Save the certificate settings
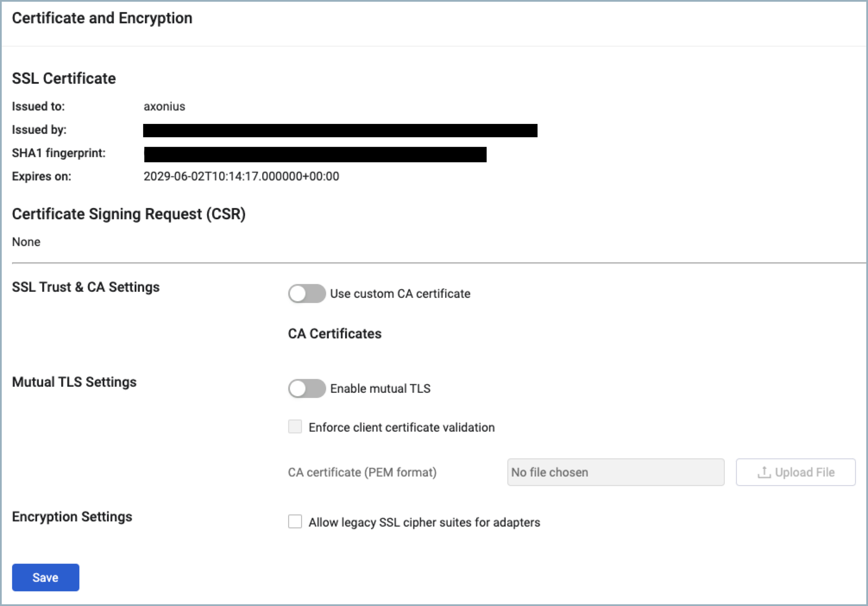Image resolution: width=868 pixels, height=606 pixels. tap(46, 578)
